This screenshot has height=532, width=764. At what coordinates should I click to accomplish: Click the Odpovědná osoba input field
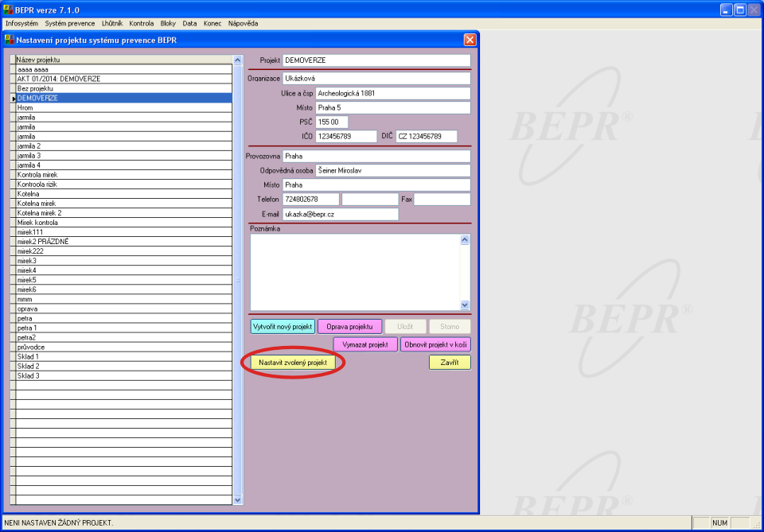tap(393, 171)
